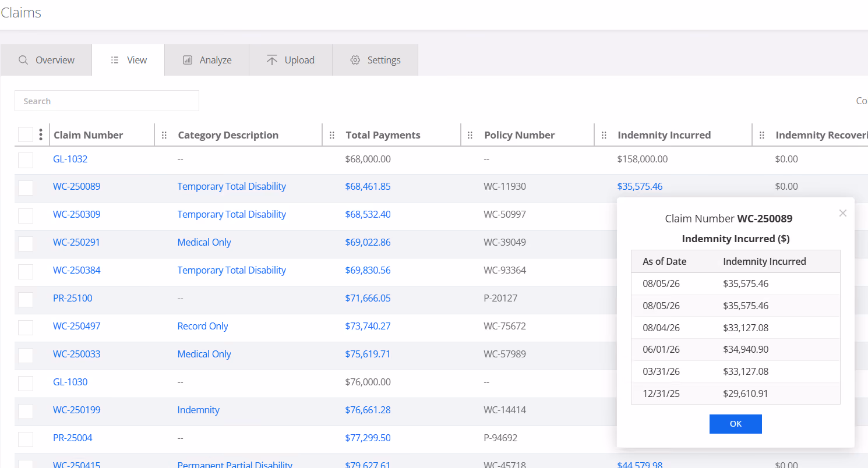This screenshot has height=468, width=868.
Task: Click total payments $71,666.05
Action: pos(368,298)
